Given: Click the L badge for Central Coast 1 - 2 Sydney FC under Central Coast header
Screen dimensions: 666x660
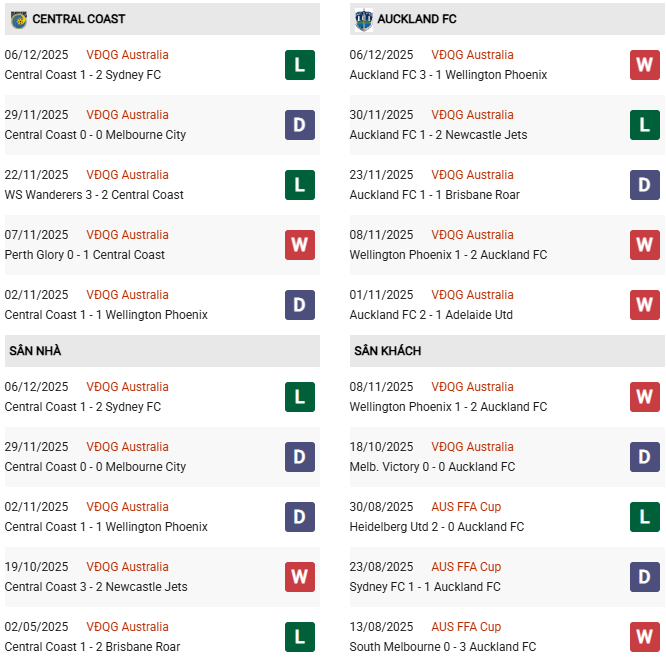Looking at the screenshot, I should 299,65.
